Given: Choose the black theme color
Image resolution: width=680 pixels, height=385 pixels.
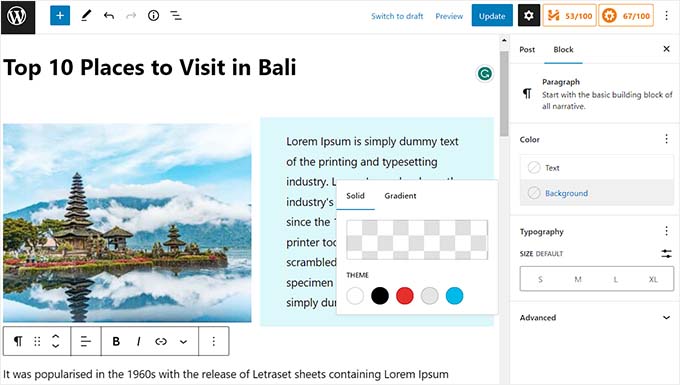Looking at the screenshot, I should pos(380,296).
